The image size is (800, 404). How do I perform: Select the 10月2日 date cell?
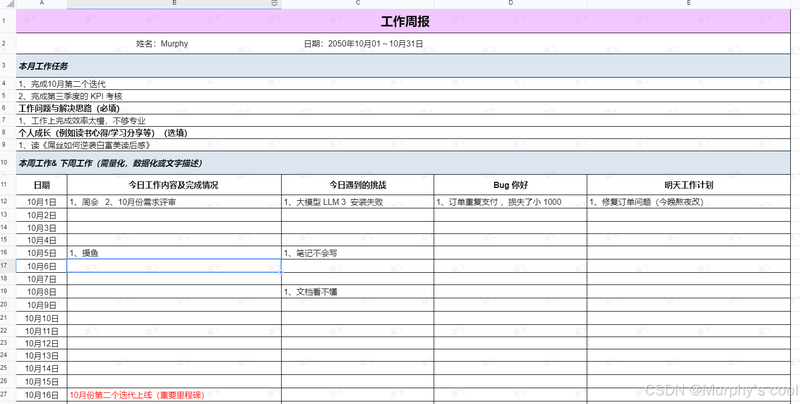(x=41, y=215)
